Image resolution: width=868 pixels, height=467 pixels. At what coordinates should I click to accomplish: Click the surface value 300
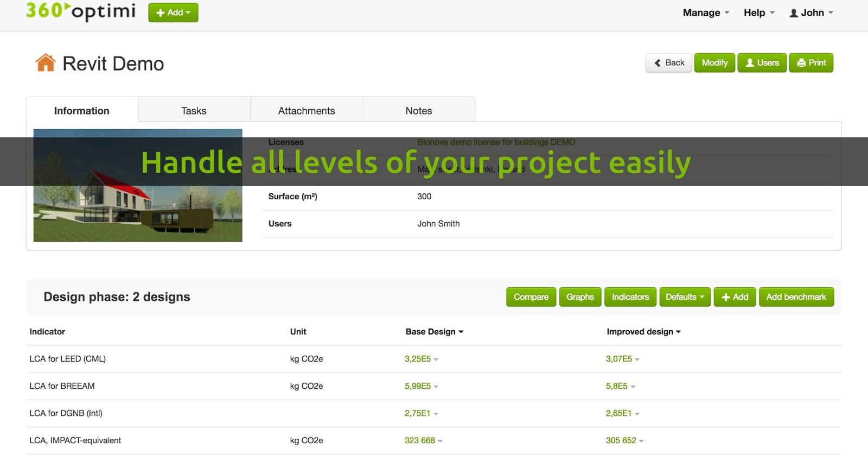tap(424, 197)
